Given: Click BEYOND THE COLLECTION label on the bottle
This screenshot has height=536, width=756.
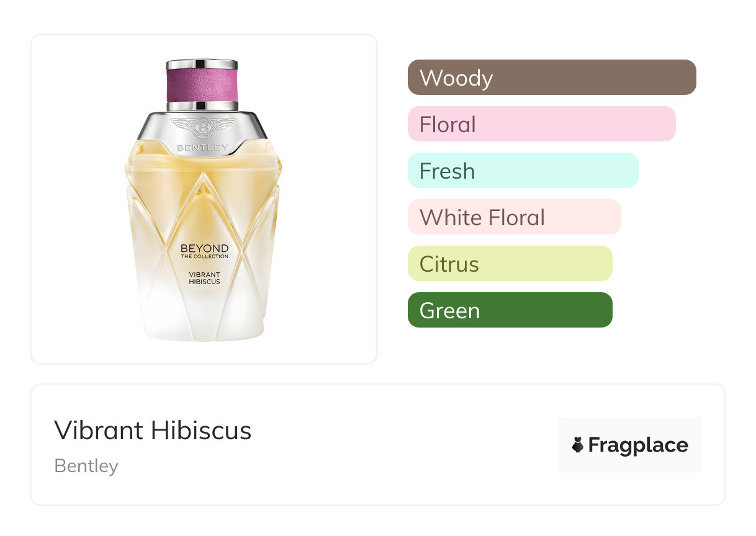Looking at the screenshot, I should 204,251.
